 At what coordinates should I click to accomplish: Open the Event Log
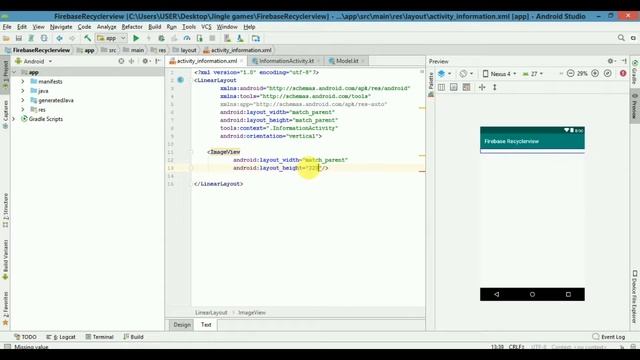pyautogui.click(x=609, y=337)
